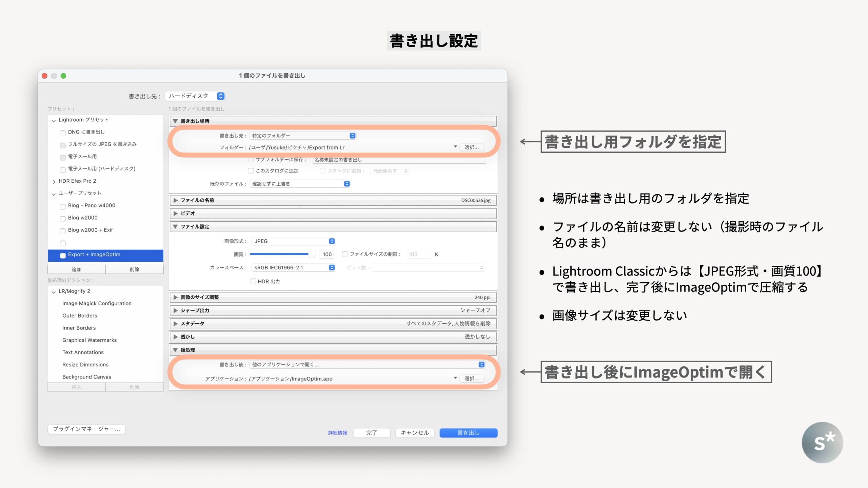Expand the シャープ出力 section triangle
The width and height of the screenshot is (868, 488).
coord(175,310)
